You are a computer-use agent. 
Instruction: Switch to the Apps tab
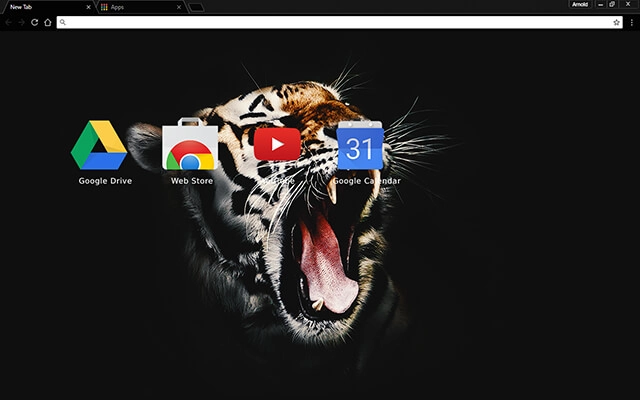142,7
